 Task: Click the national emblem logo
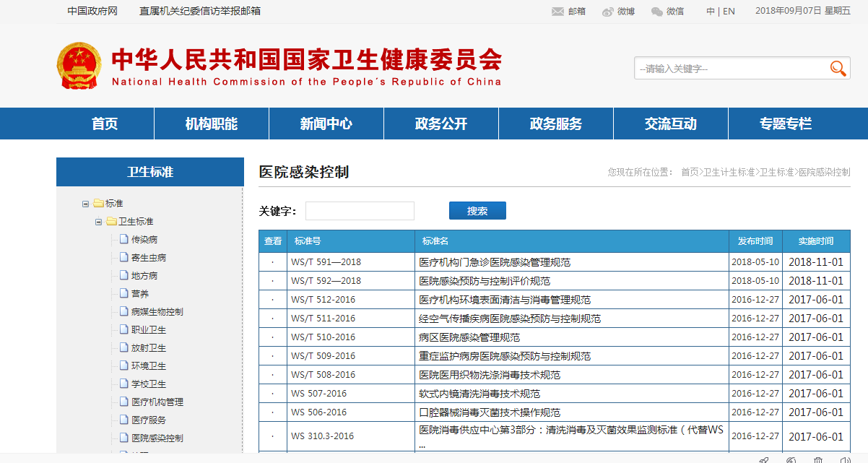(79, 66)
